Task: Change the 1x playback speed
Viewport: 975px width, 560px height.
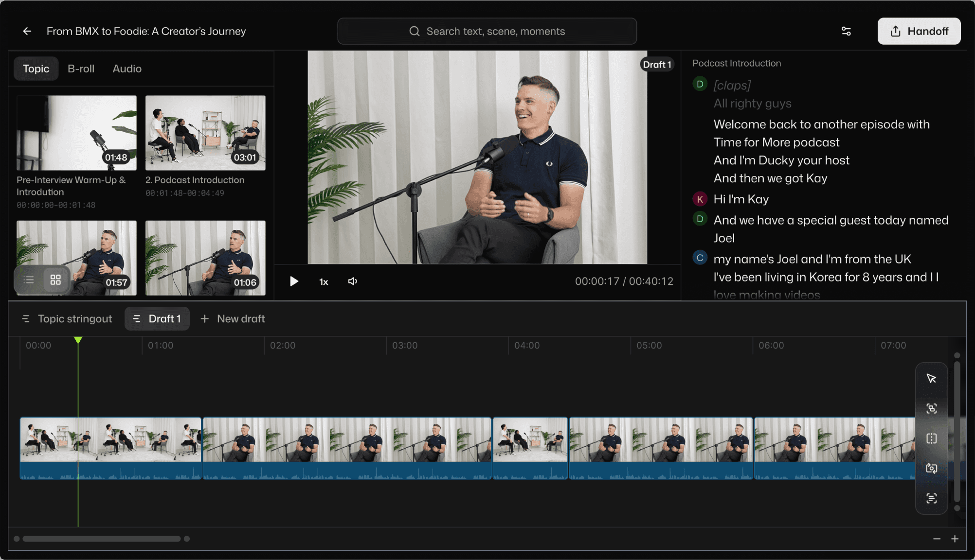Action: click(324, 282)
